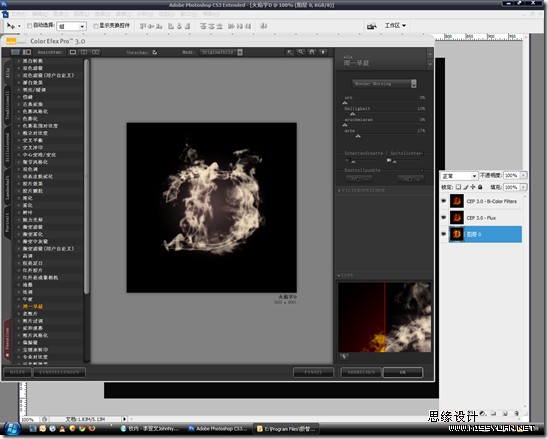Hide the CEP 3.0 - Bi-Color Filters layer
The height and width of the screenshot is (439, 548).
(444, 201)
